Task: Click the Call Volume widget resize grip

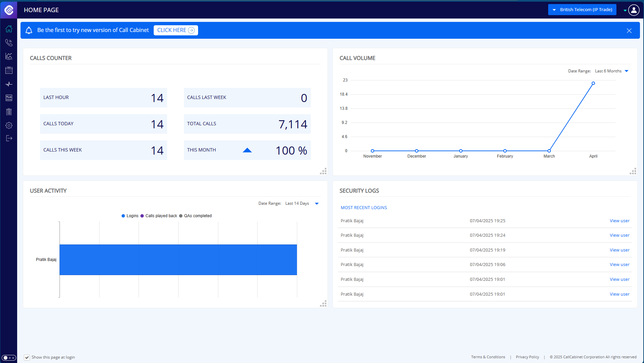Action: [633, 171]
